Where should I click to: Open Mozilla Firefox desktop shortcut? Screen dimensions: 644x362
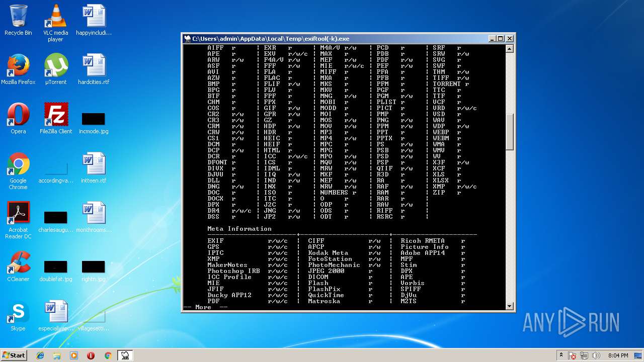point(18,69)
